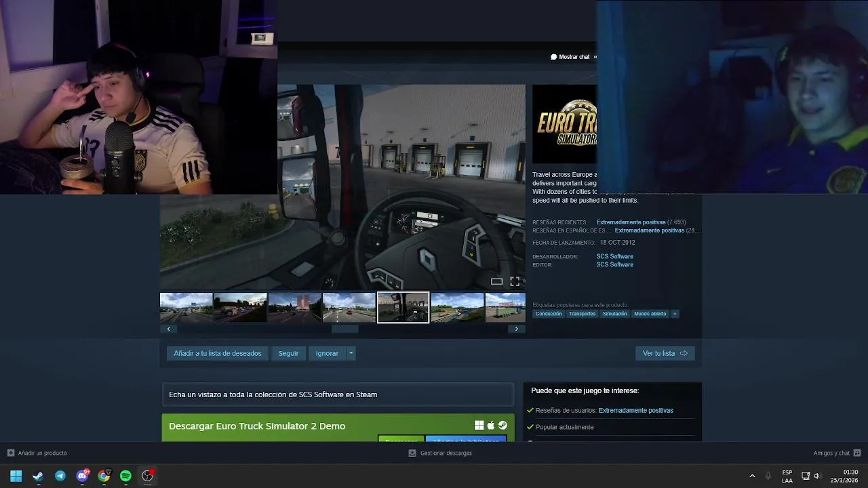Select the sixth countryside road thumbnail
Image resolution: width=868 pixels, height=488 pixels.
click(x=457, y=307)
